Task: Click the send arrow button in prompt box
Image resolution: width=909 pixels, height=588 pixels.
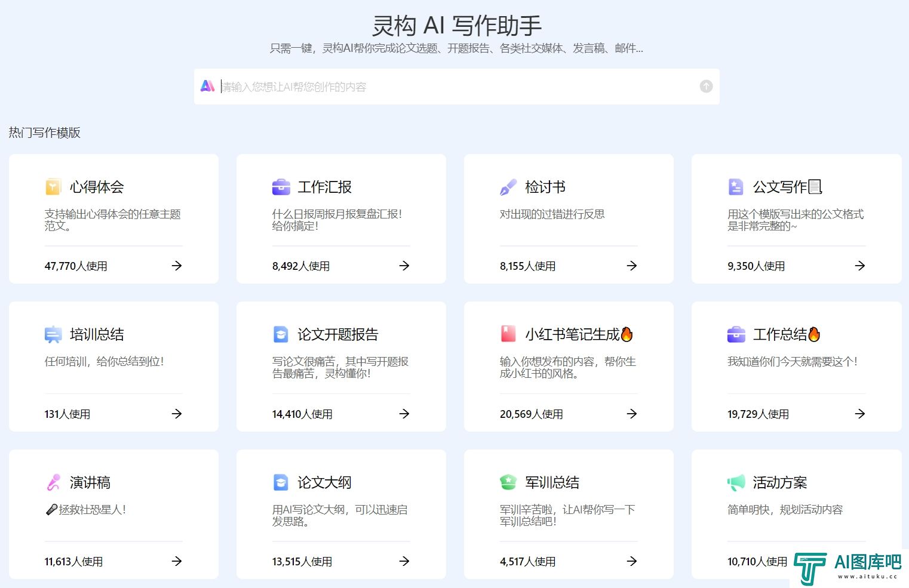Action: 706,87
